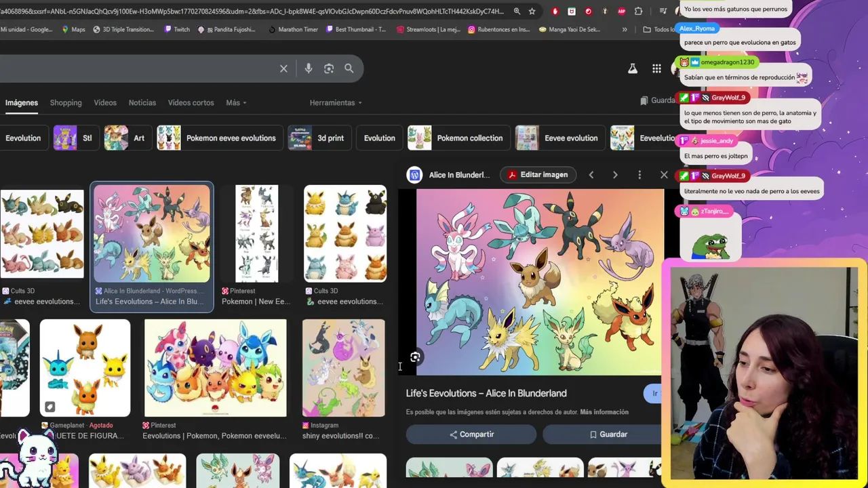Go to next image in preview panel
Screen dimensions: 868x488
click(x=615, y=175)
